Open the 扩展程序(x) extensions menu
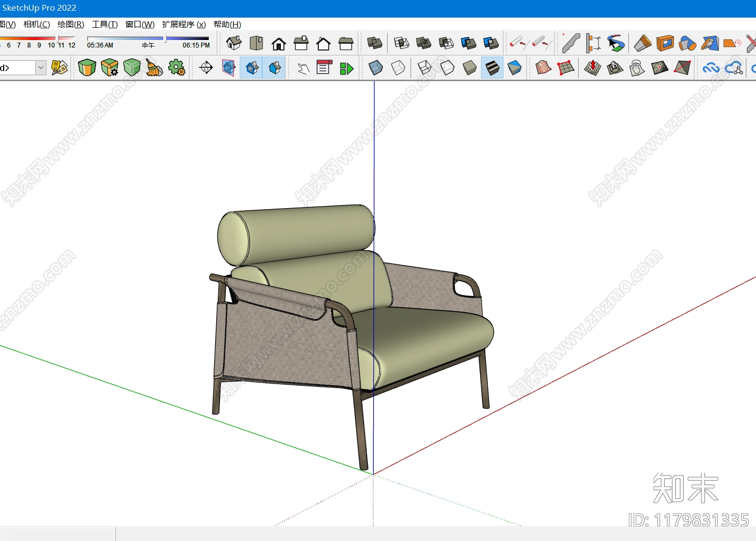The width and height of the screenshot is (756, 541). (x=184, y=25)
